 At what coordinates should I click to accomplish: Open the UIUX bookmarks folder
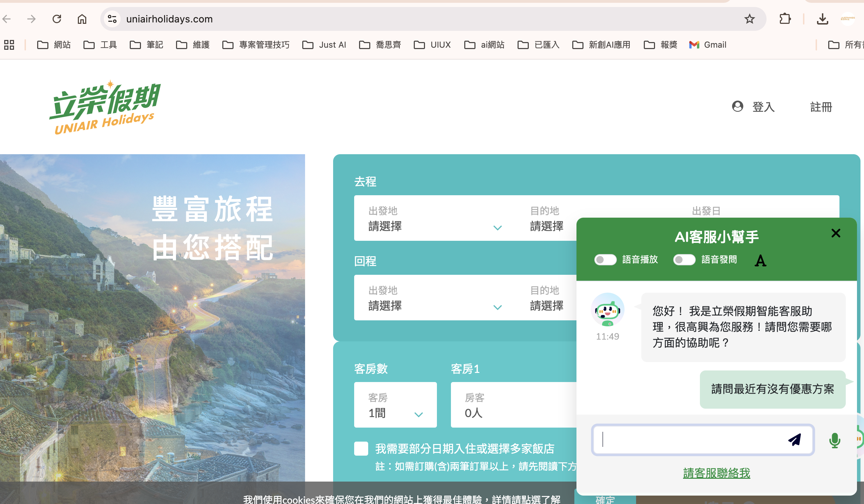coord(432,45)
